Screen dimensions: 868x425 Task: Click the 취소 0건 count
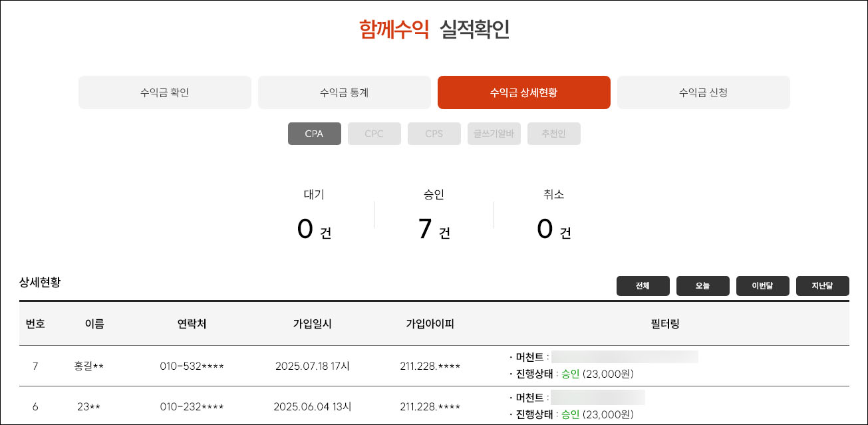tap(553, 229)
